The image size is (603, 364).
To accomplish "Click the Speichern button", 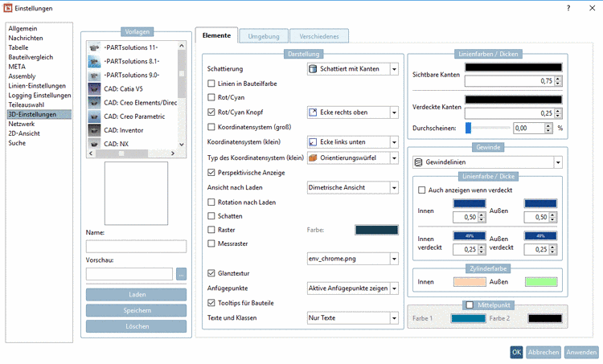I will pos(136,310).
